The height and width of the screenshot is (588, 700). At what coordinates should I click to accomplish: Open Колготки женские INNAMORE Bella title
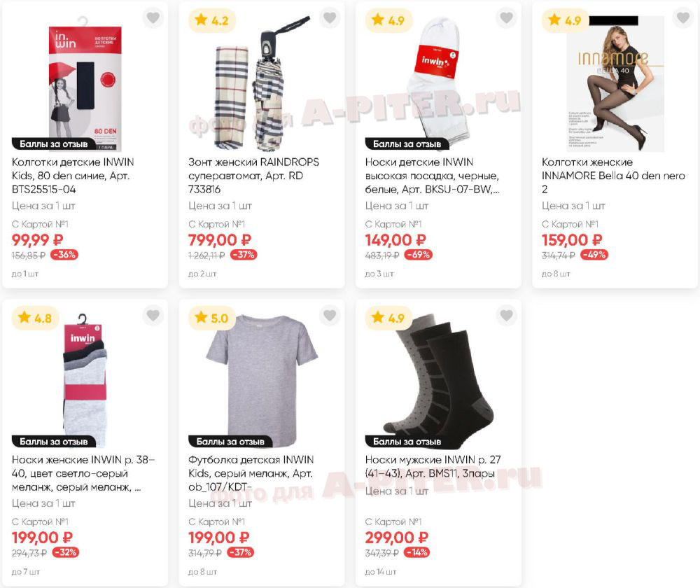(613, 176)
